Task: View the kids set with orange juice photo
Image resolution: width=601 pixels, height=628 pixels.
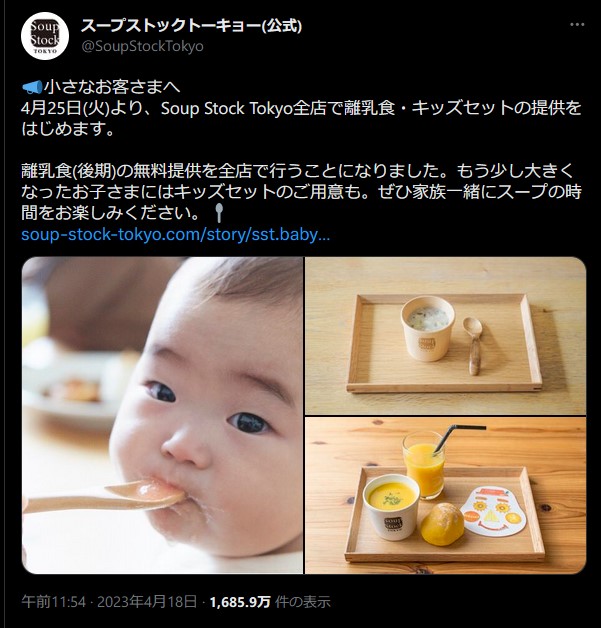Action: (x=446, y=496)
